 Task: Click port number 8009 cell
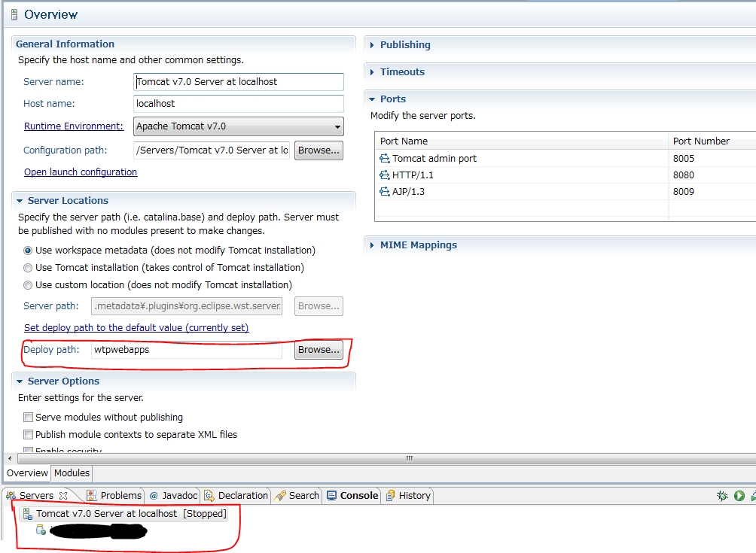(684, 192)
